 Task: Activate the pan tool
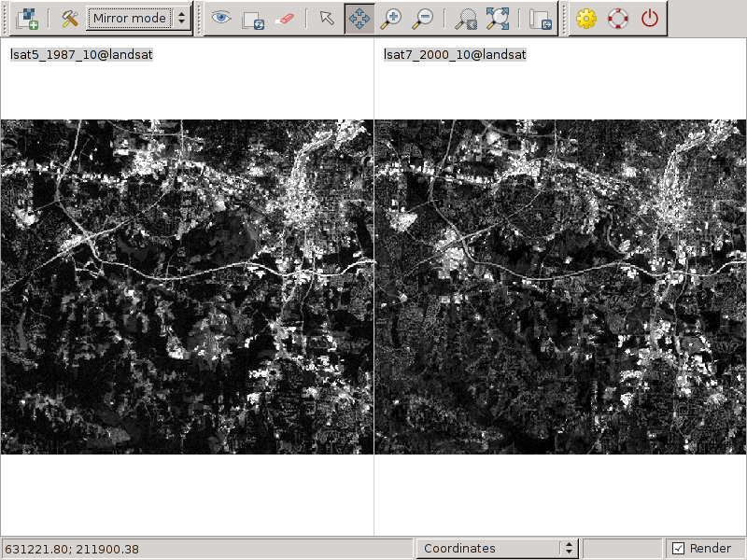(x=359, y=18)
